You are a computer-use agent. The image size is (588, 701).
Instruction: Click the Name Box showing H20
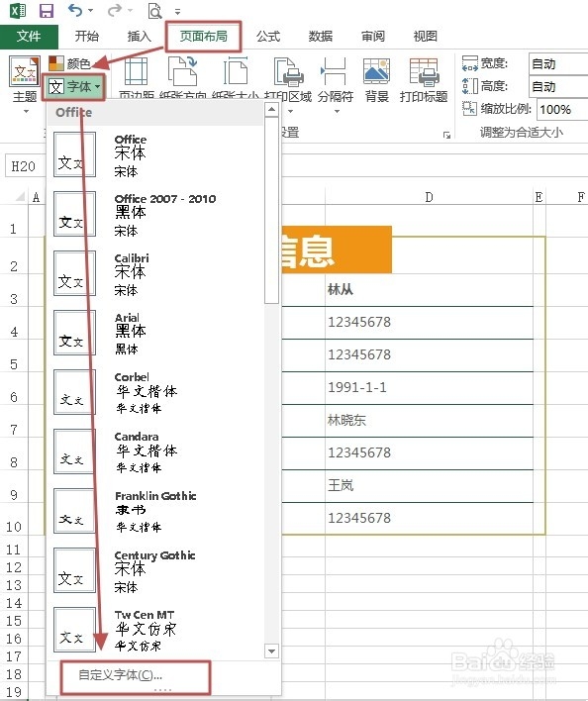click(24, 166)
